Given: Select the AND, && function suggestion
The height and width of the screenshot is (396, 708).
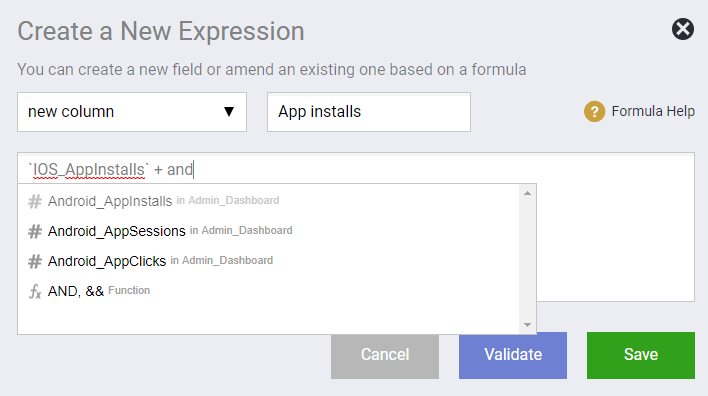Looking at the screenshot, I should pos(268,291).
